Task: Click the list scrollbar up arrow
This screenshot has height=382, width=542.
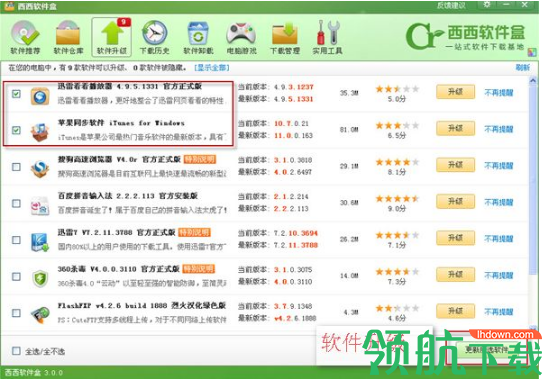Action: (533, 81)
